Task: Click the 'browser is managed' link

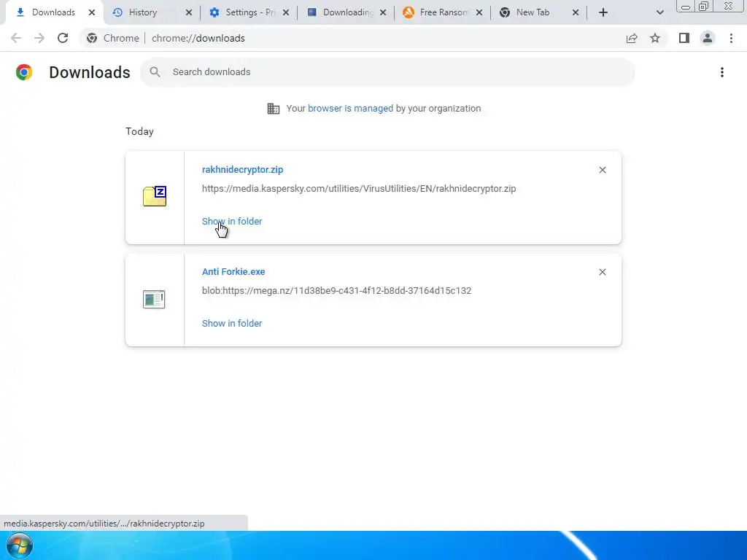Action: [x=350, y=108]
